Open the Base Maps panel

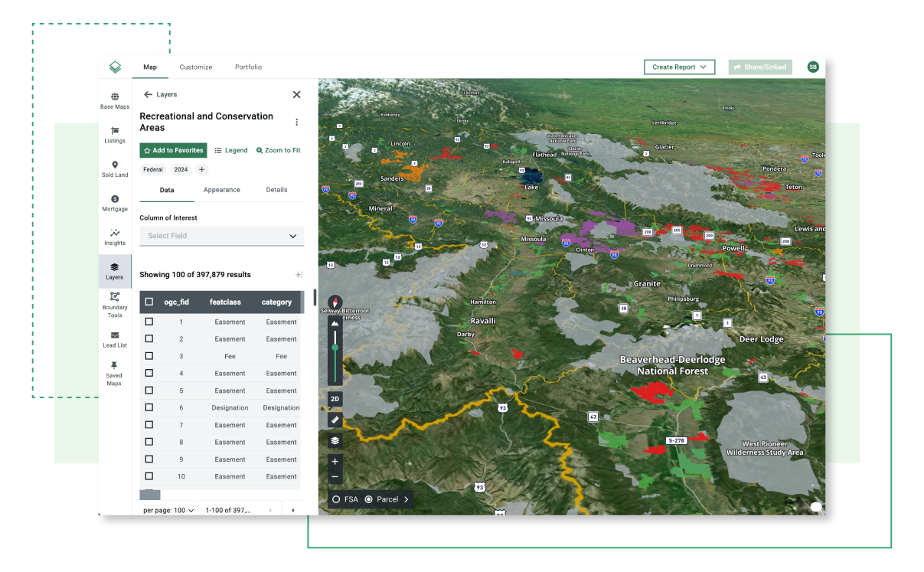[115, 100]
